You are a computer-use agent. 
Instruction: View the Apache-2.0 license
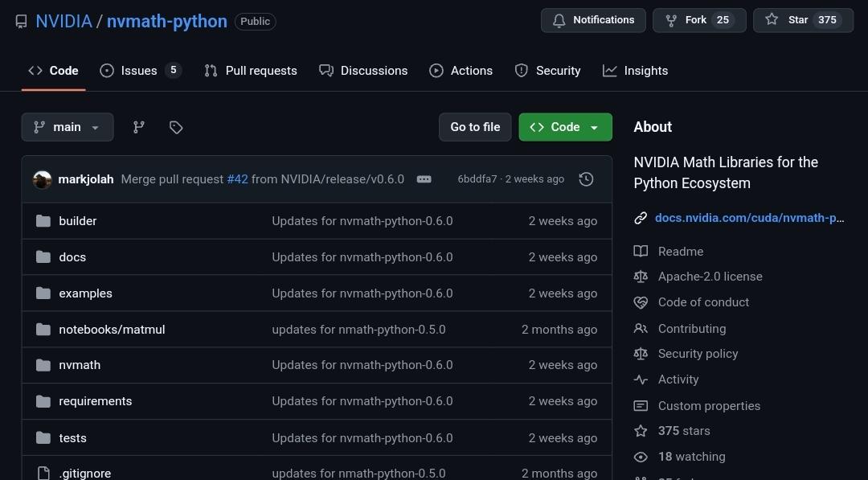click(710, 277)
